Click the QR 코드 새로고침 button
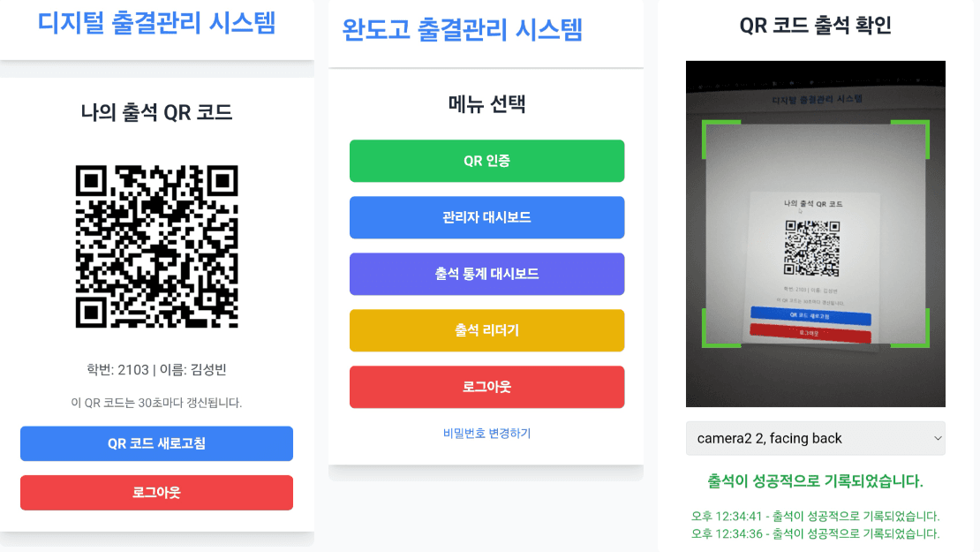Viewport: 980px width, 552px height. pos(156,443)
